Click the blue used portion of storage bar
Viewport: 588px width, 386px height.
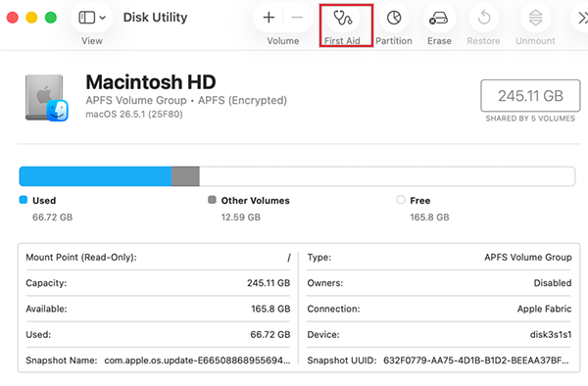coord(95,176)
